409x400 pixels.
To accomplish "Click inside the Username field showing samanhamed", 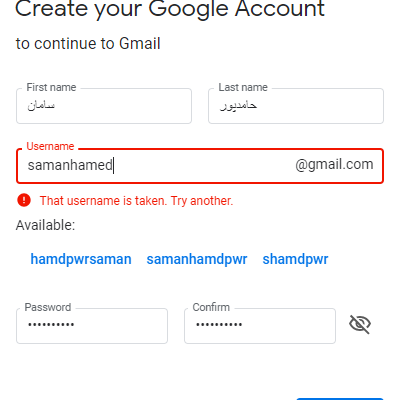I will [200, 166].
